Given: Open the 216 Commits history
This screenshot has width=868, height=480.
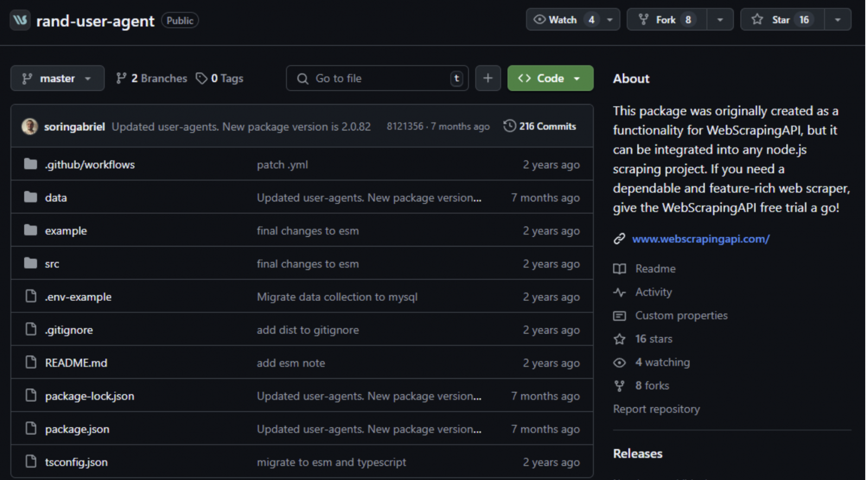Looking at the screenshot, I should 540,126.
